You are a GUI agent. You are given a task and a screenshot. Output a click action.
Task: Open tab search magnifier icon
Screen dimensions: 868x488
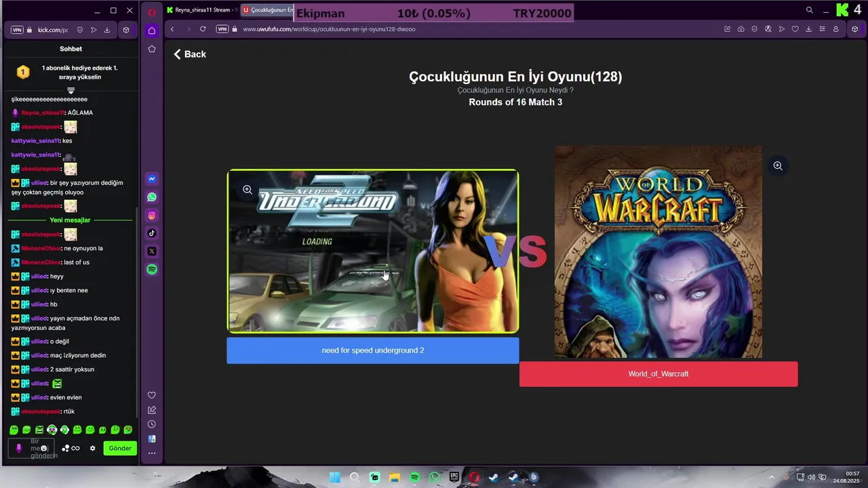tap(810, 10)
